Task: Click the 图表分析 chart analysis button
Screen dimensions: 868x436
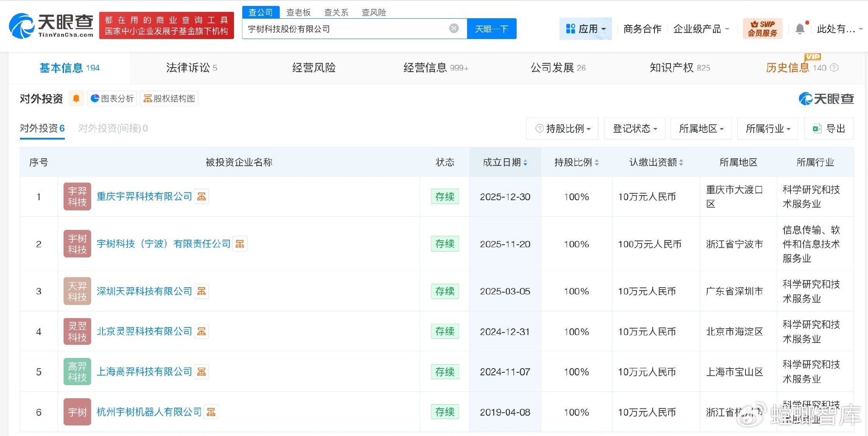Action: [x=112, y=98]
